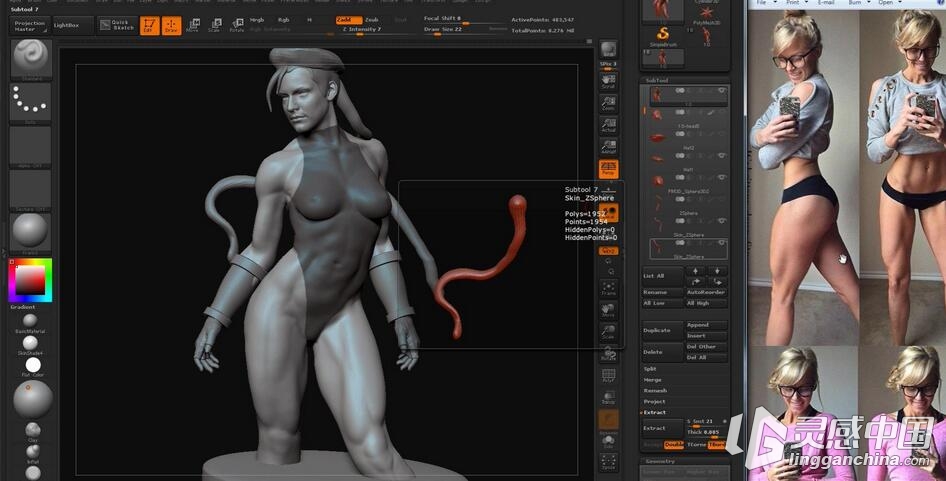946x481 pixels.
Task: Select the Zoom canvas icon
Action: [x=608, y=103]
